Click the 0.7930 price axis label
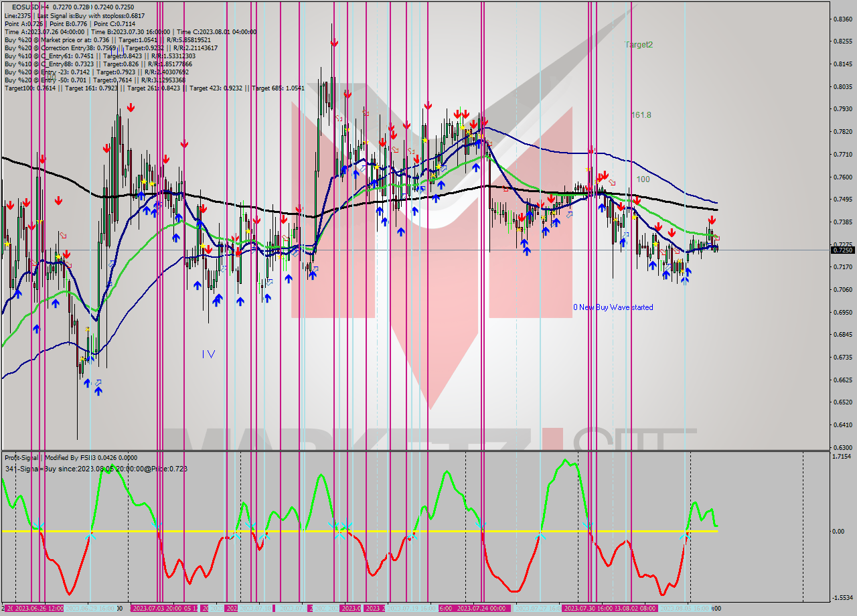This screenshot has width=857, height=616. 842,108
